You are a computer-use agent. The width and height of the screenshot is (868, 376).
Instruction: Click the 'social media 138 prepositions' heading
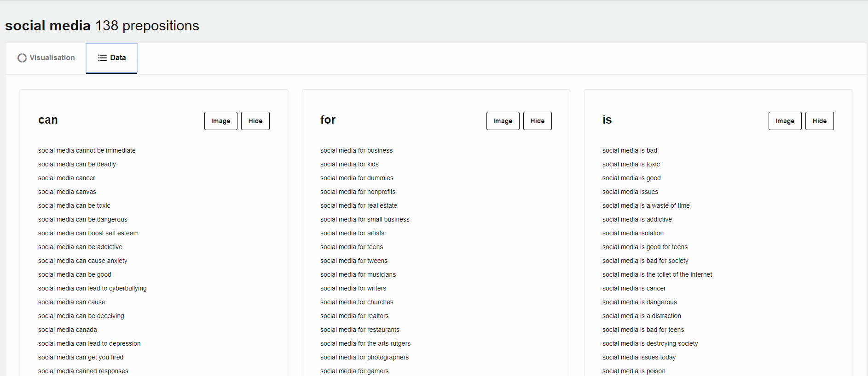(102, 26)
